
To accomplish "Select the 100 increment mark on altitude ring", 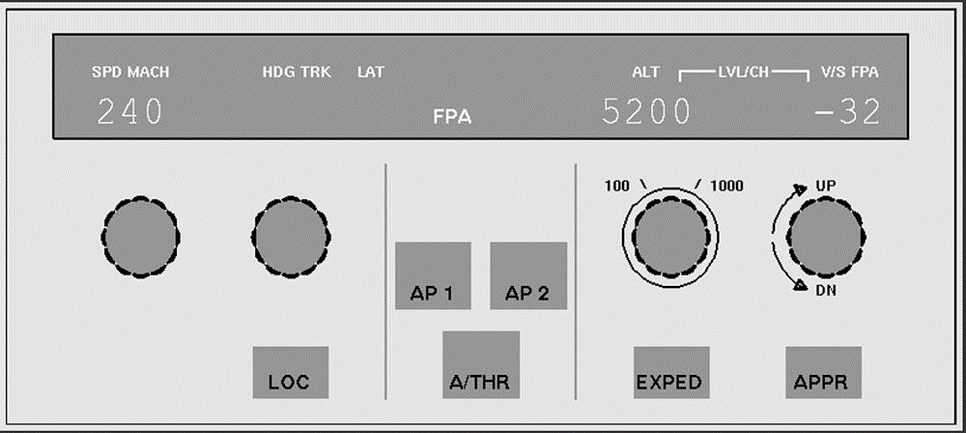I will click(616, 185).
